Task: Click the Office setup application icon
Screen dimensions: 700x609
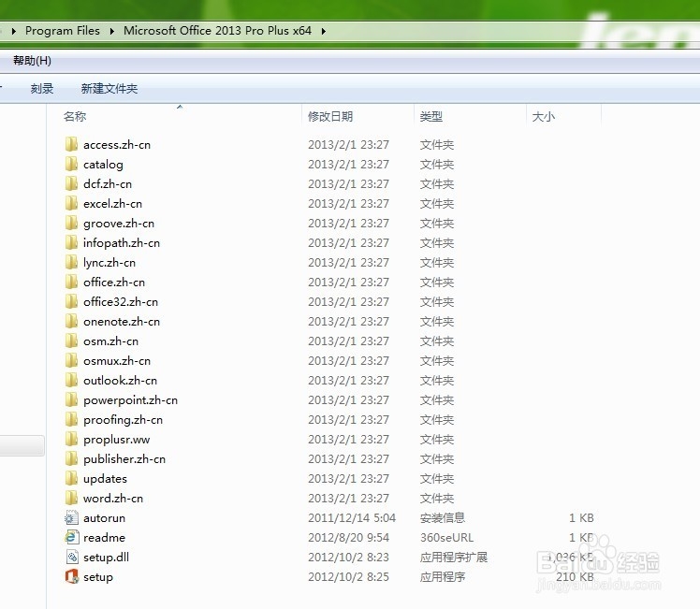Action: (72, 576)
